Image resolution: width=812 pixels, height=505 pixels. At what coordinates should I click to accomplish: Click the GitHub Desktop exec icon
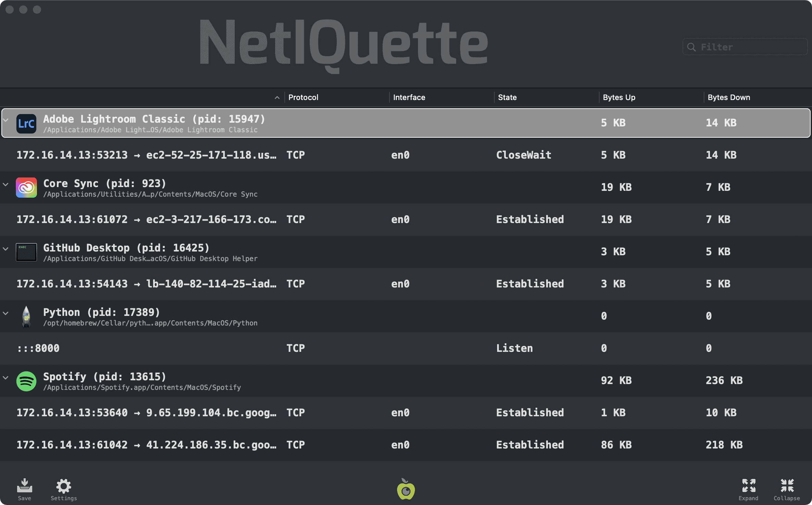click(x=26, y=252)
